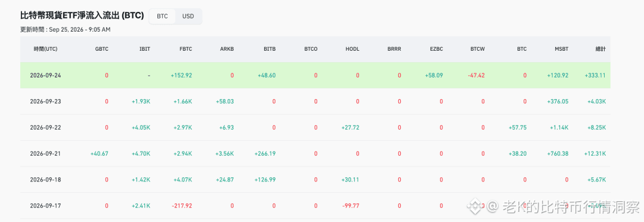The width and height of the screenshot is (644, 222).
Task: Click the 比特幣現貨ETF淨流入流出 title
Action: [x=82, y=16]
